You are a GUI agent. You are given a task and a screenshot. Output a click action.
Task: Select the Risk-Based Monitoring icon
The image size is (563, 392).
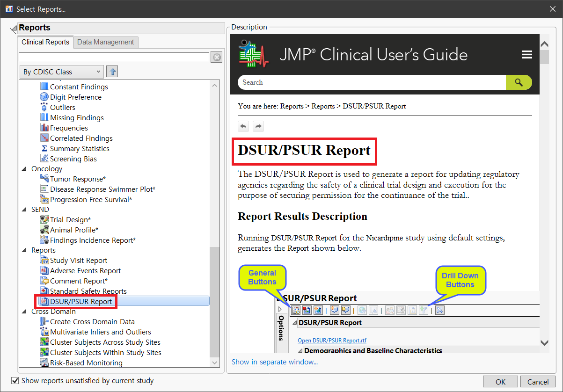click(x=43, y=362)
